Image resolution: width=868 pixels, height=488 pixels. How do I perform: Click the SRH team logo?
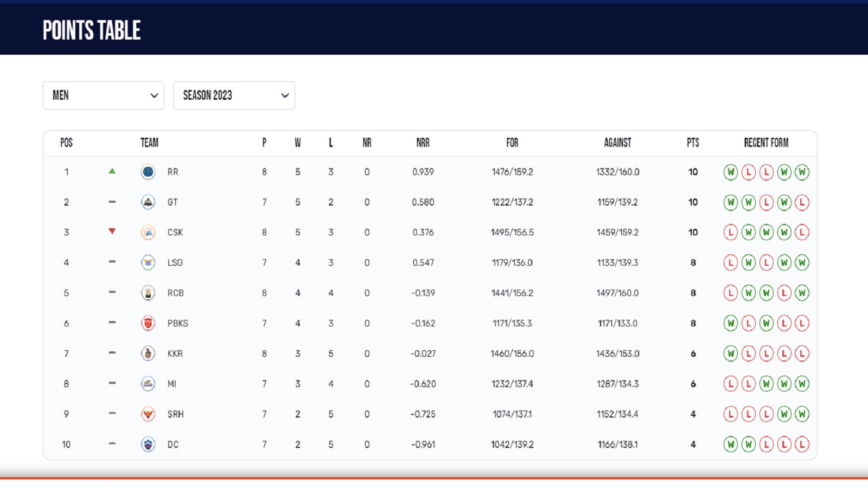[148, 414]
